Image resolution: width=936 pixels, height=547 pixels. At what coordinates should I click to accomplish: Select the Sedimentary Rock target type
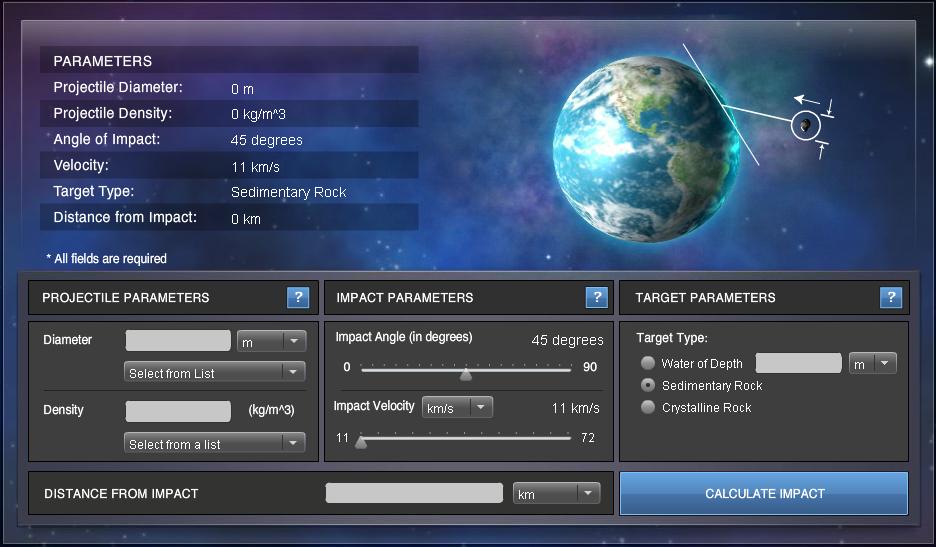pyautogui.click(x=648, y=385)
